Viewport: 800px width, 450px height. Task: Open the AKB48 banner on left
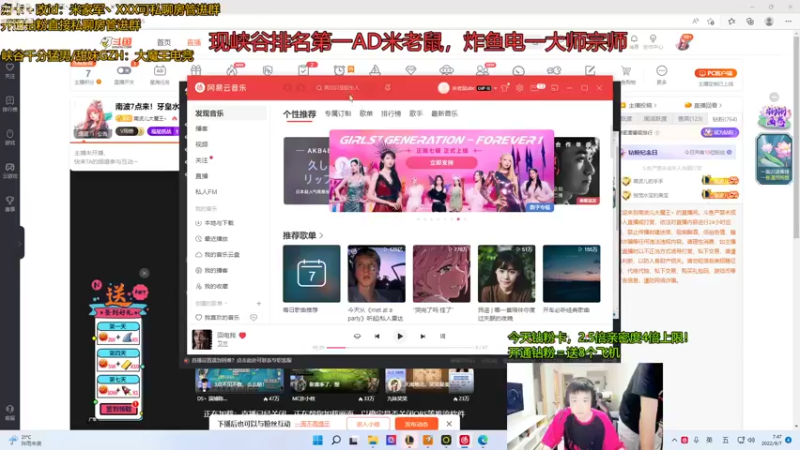click(x=306, y=171)
